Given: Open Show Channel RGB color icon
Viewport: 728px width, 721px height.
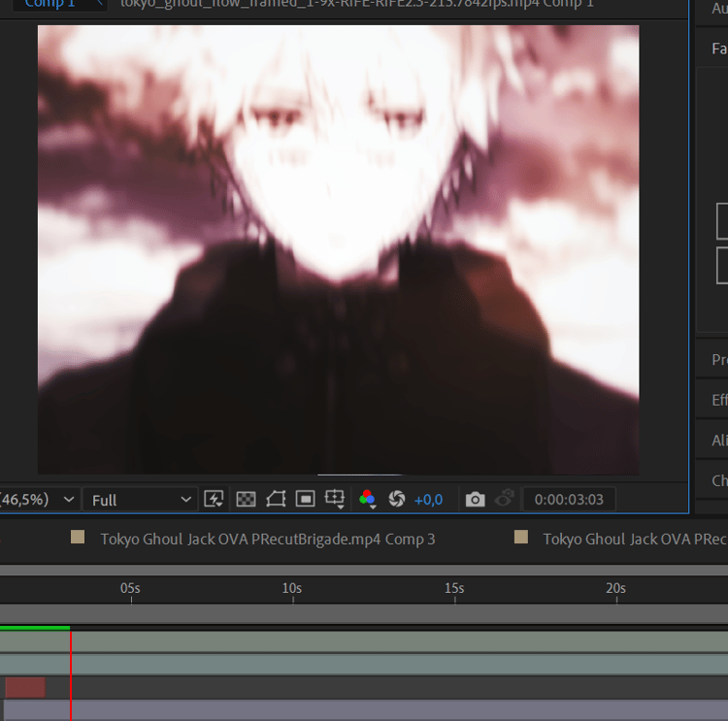Looking at the screenshot, I should click(x=367, y=500).
